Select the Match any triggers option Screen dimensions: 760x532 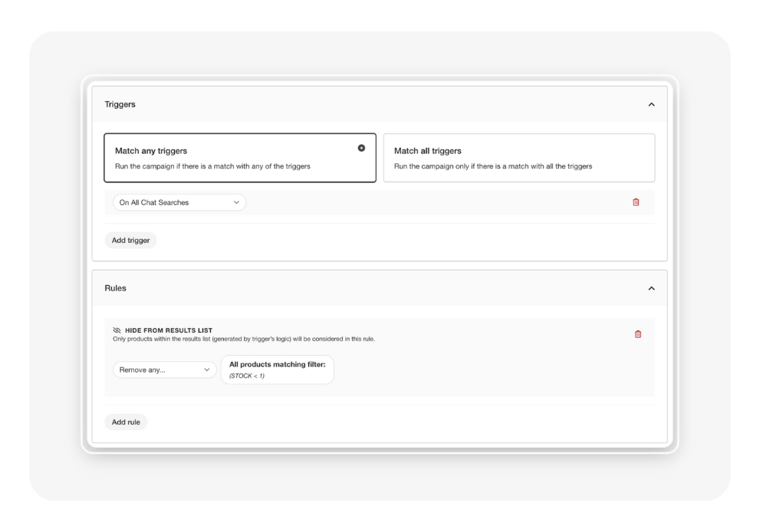click(x=239, y=156)
